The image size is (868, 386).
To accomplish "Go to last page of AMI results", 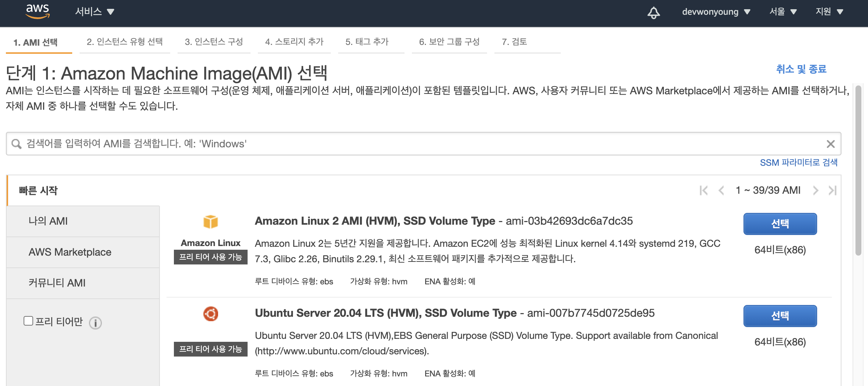I will [832, 190].
